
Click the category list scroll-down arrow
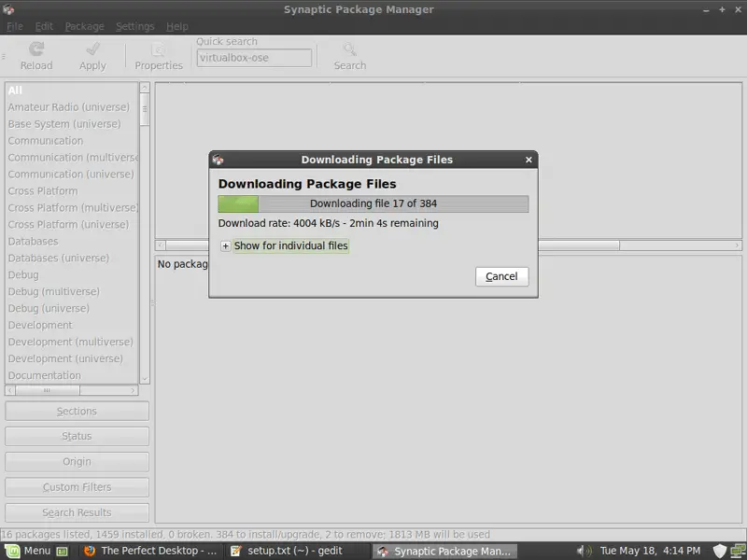tap(145, 379)
